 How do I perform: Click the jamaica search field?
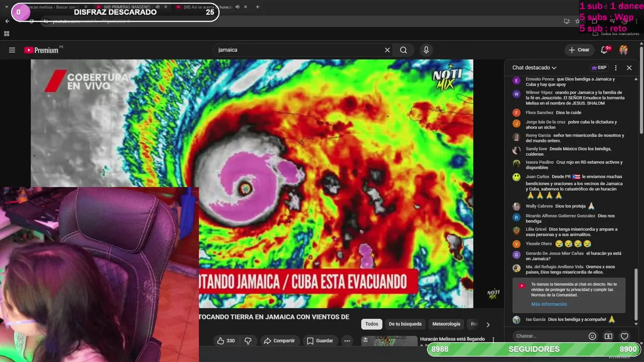297,50
